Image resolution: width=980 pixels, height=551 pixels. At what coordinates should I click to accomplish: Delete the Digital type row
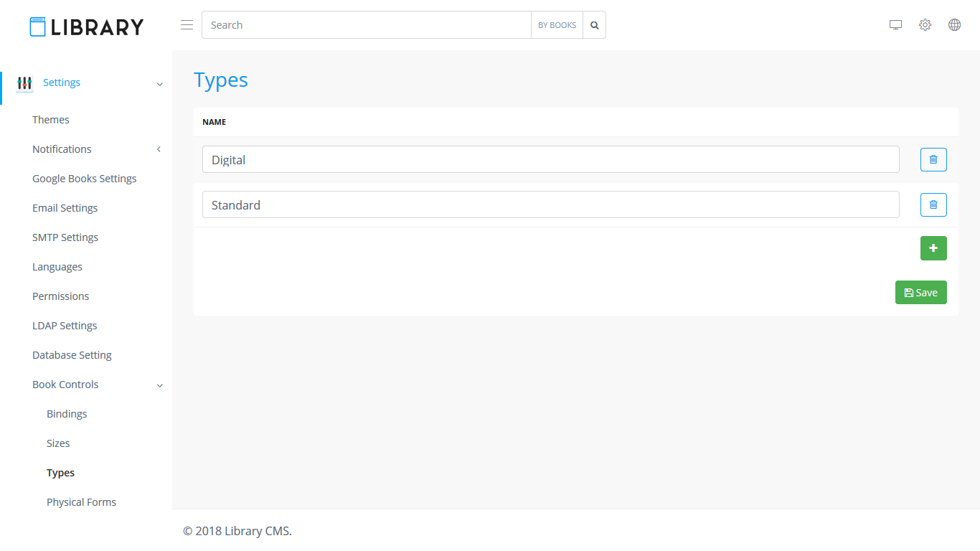click(933, 159)
